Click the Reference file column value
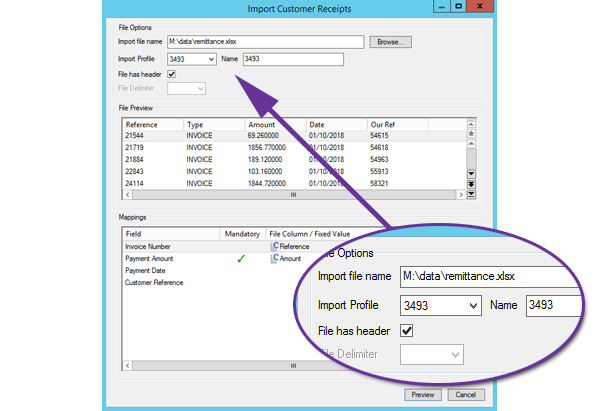Viewport: 600px width, 411px height. tap(294, 246)
